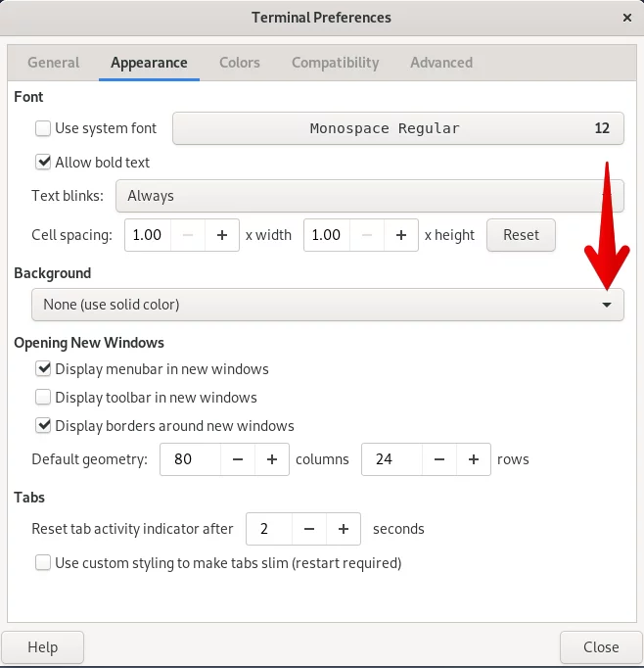Click the Reset cell spacing button
The image size is (644, 668).
coord(521,235)
